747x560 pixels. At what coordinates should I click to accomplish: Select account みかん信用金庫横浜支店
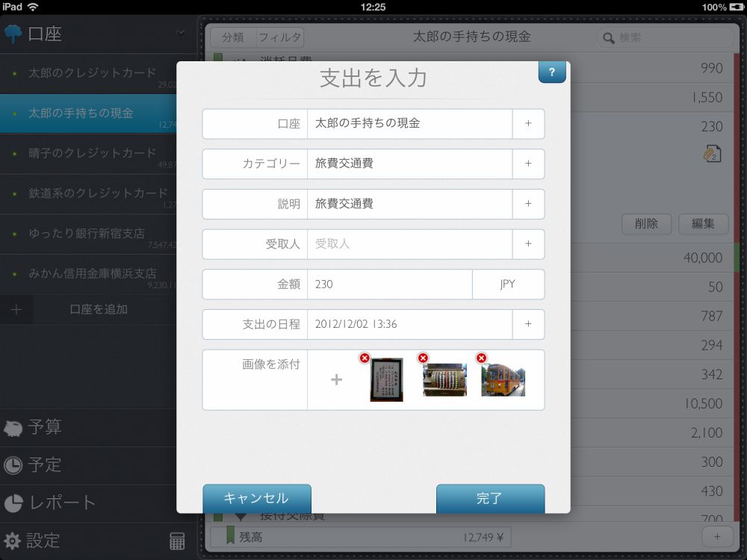point(88,274)
